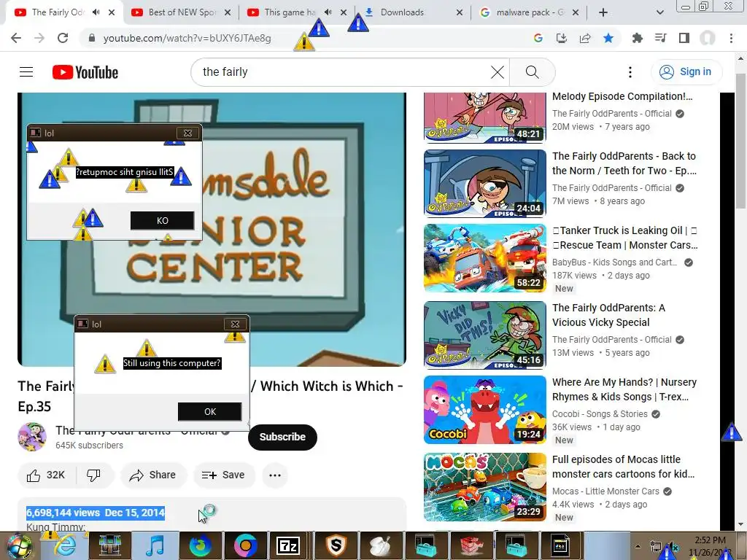Dislike the video with thumbs down
Image resolution: width=747 pixels, height=560 pixels.
[94, 475]
